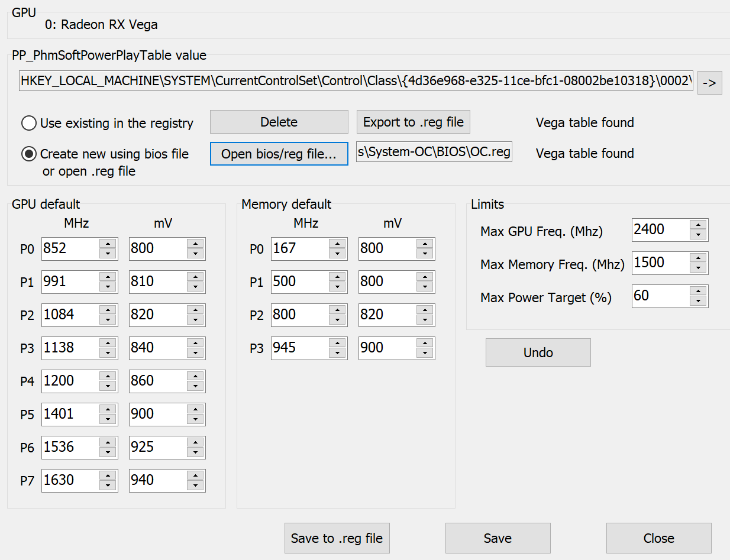
Task: Decrease Memory P0 mV with down arrow
Action: tap(425, 254)
